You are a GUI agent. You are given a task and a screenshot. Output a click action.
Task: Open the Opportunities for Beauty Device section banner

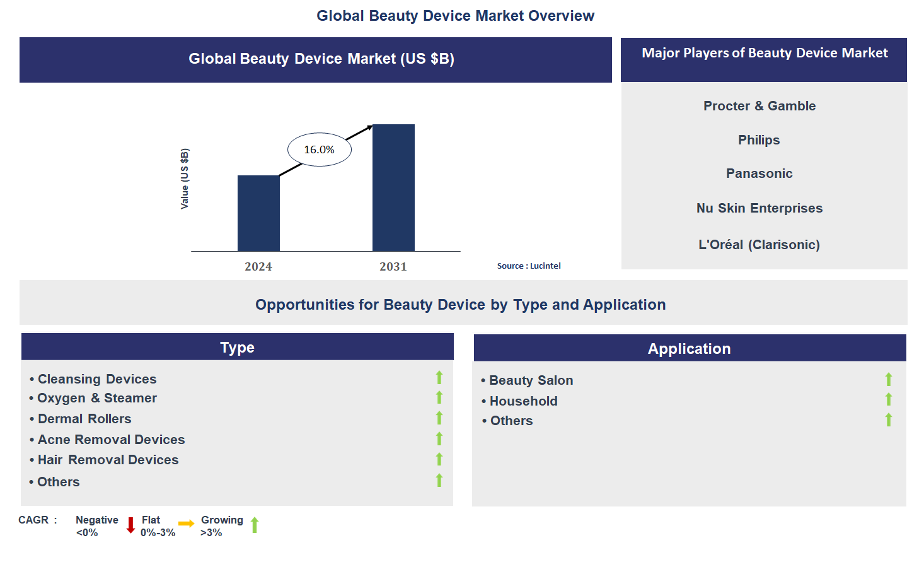tap(460, 304)
